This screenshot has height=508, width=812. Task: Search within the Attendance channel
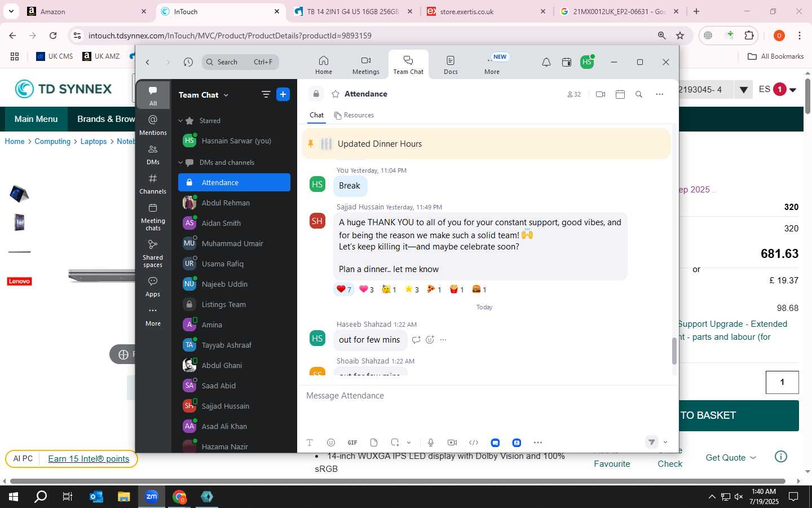(639, 94)
